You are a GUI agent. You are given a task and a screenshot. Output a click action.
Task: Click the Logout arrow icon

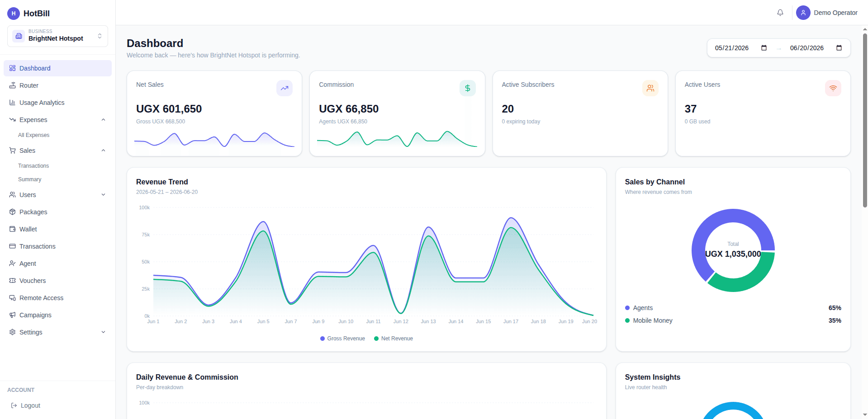click(x=14, y=405)
